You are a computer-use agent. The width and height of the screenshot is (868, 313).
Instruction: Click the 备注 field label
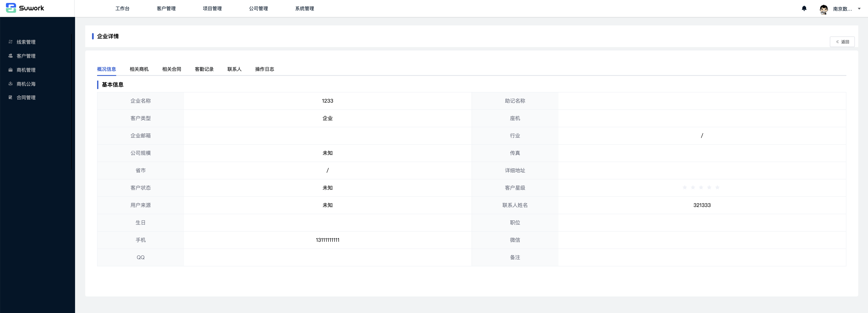point(515,257)
